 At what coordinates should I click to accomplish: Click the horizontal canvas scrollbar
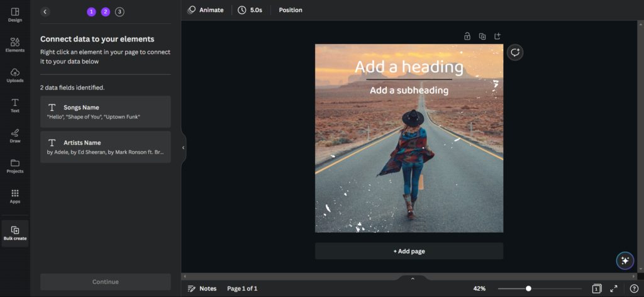tap(409, 277)
